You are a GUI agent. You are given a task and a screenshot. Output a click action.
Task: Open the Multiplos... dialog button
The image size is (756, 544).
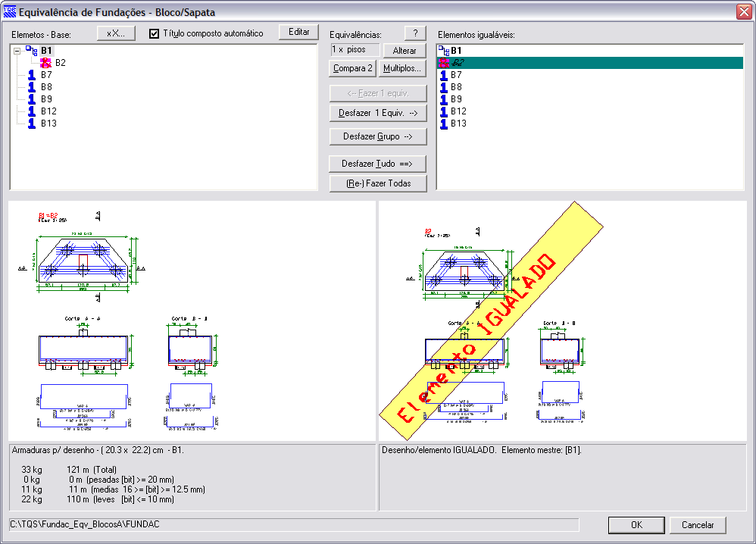(x=402, y=68)
